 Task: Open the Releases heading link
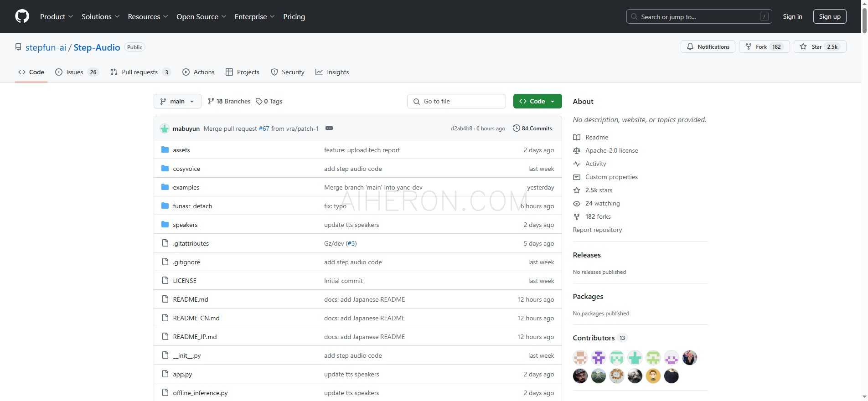tap(587, 255)
